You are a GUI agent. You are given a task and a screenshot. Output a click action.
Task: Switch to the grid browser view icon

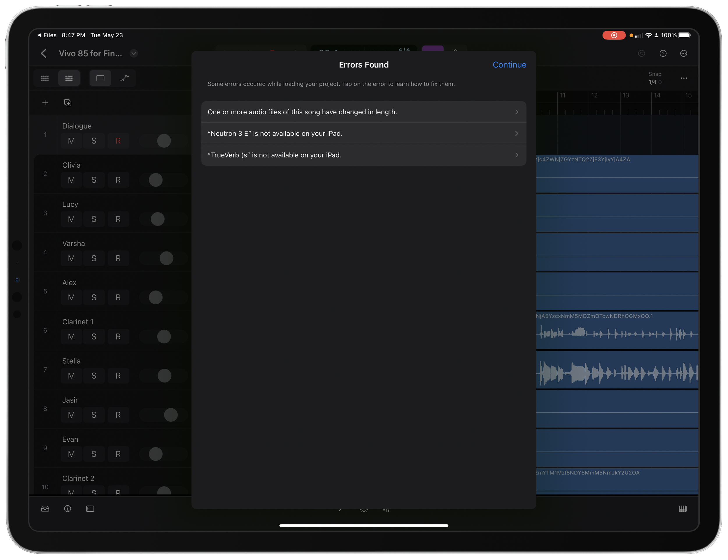tap(45, 78)
